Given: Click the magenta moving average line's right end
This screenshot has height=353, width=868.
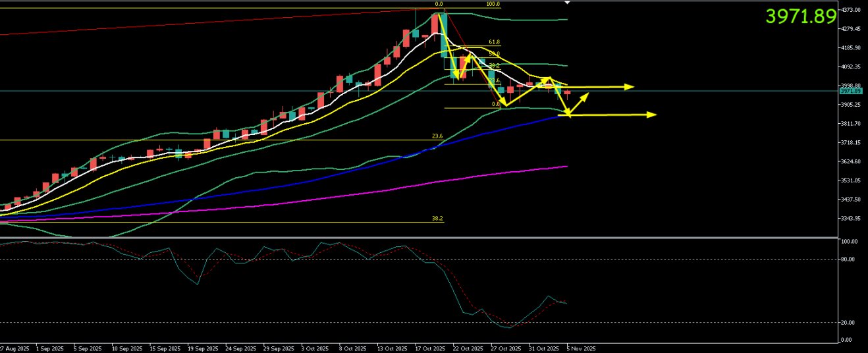Looking at the screenshot, I should coord(566,167).
